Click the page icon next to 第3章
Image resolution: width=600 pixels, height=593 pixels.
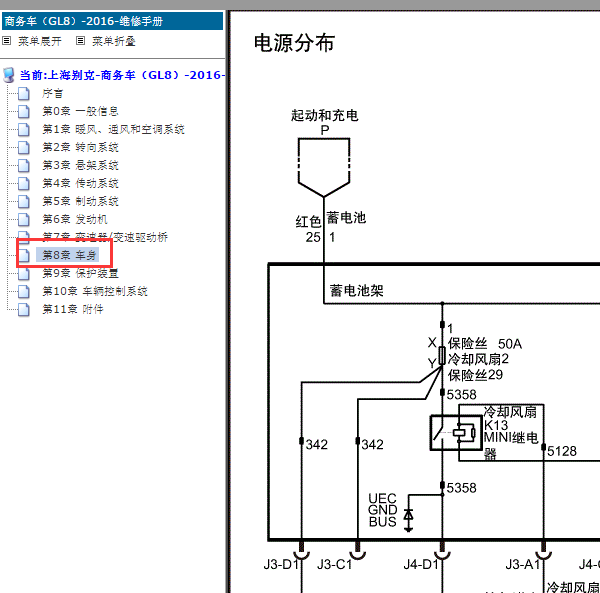(x=24, y=165)
